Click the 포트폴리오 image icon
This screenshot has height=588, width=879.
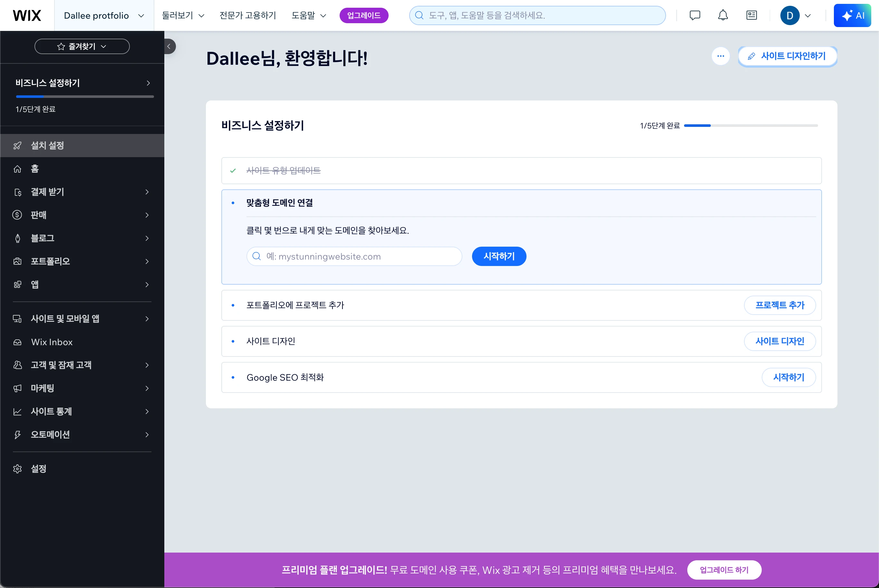point(17,261)
